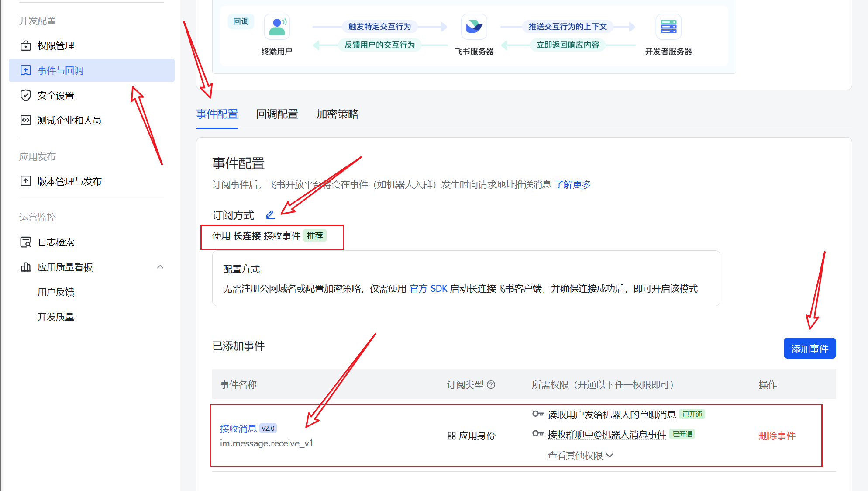Switch to the 回调配置 tab
The height and width of the screenshot is (491, 868).
click(x=277, y=114)
